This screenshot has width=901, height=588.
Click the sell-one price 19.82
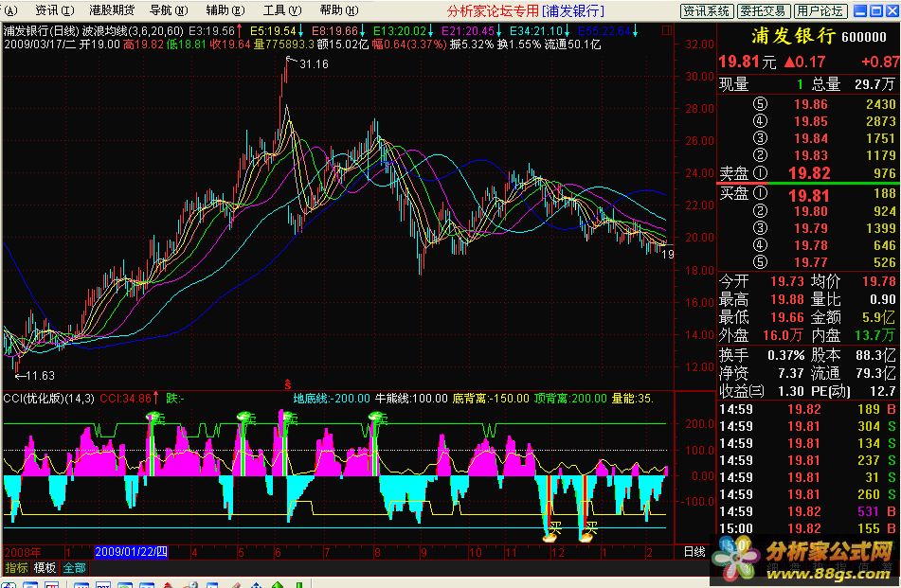point(809,173)
